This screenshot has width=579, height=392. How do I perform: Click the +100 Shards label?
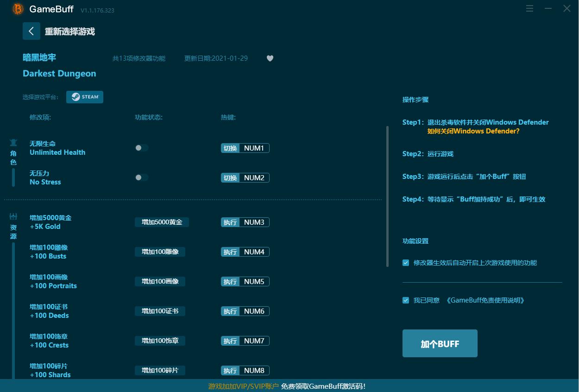click(50, 375)
